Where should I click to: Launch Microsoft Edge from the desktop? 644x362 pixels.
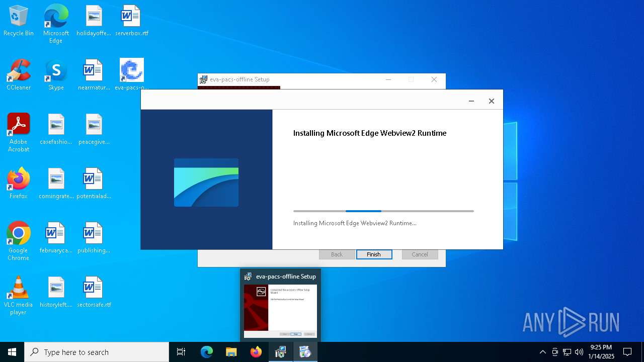click(56, 24)
